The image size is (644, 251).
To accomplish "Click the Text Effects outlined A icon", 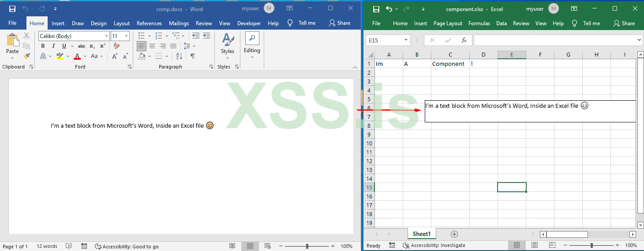I will (x=43, y=56).
